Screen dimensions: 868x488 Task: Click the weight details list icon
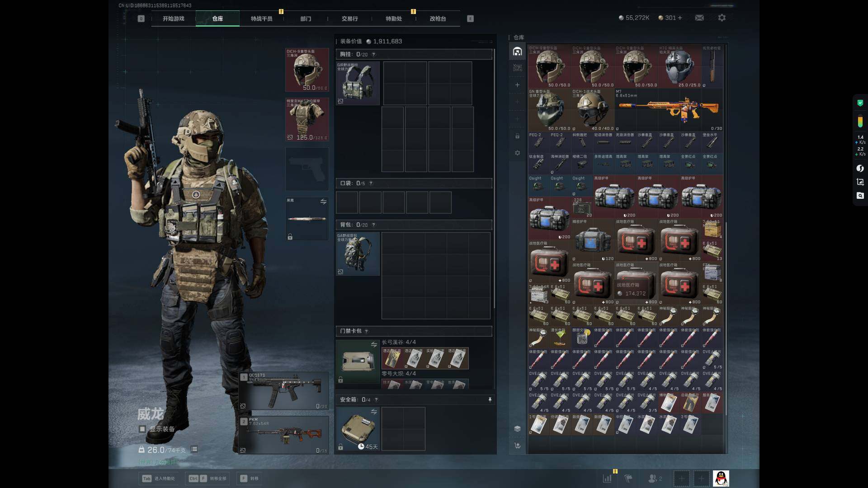194,449
